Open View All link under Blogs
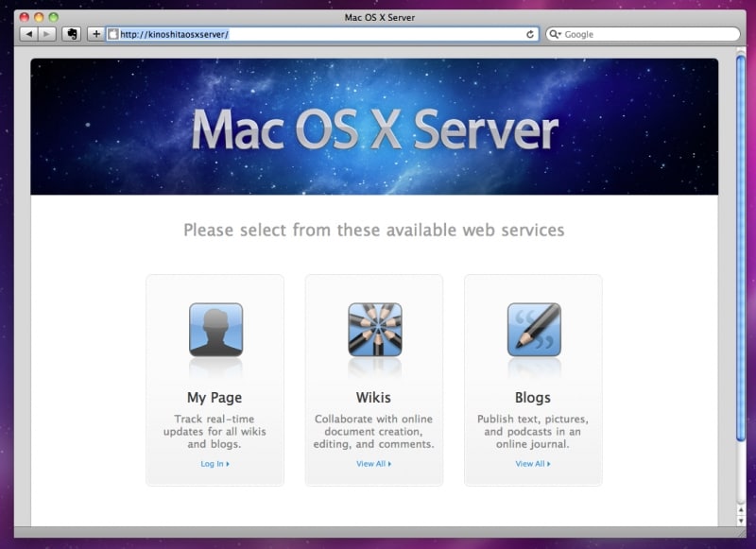The height and width of the screenshot is (549, 756). [532, 464]
